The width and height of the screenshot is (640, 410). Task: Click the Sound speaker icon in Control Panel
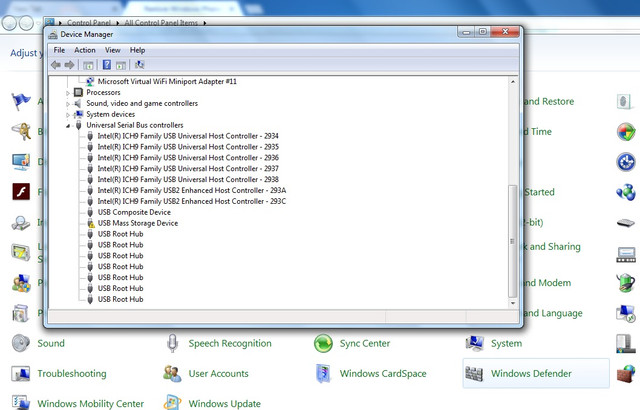[x=20, y=343]
